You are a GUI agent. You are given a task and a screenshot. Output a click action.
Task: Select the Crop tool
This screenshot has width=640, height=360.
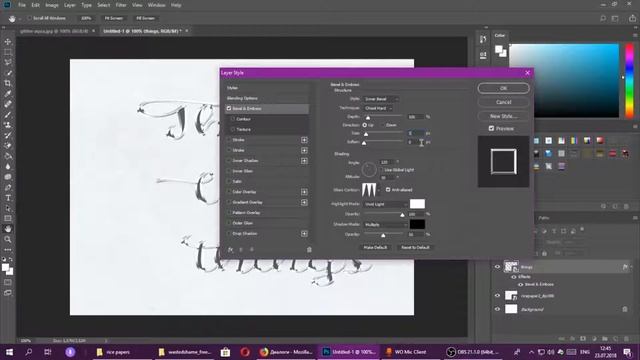(x=8, y=83)
